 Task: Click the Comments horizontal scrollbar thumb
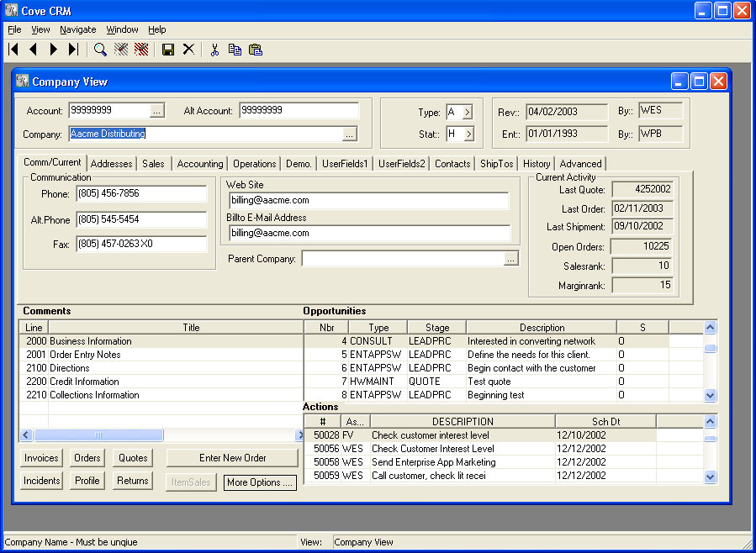[x=99, y=435]
